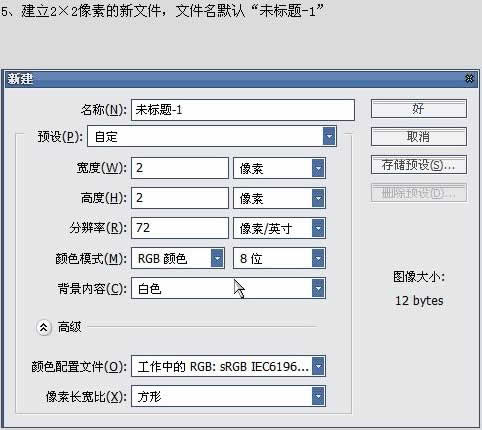Click the 好 (OK) button

418,109
